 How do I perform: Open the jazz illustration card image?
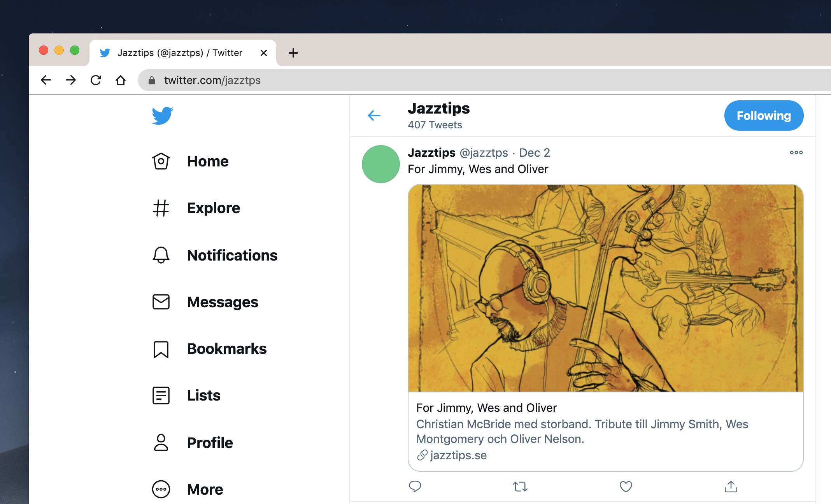pyautogui.click(x=605, y=288)
